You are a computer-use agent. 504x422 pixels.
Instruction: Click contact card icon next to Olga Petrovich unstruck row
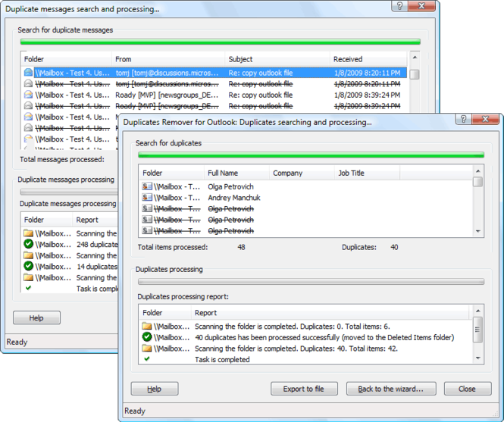147,186
